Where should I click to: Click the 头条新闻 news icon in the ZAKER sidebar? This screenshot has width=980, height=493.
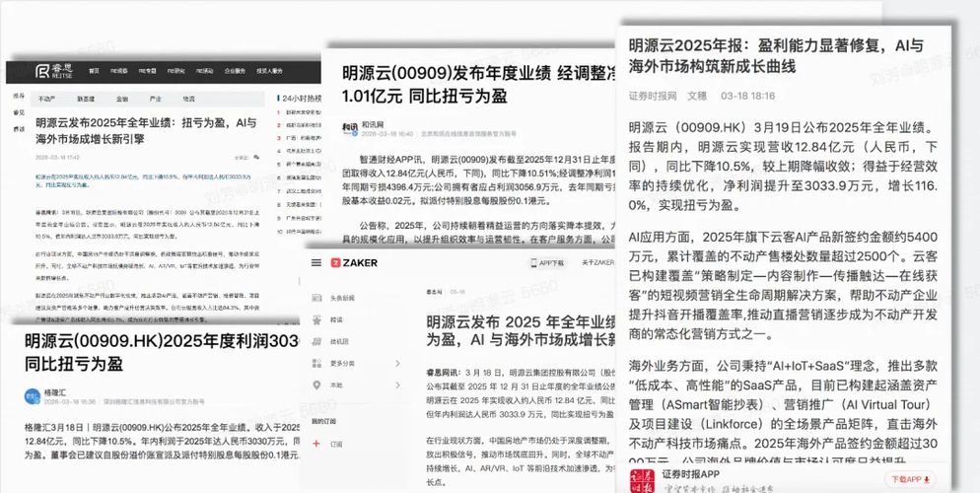[316, 298]
